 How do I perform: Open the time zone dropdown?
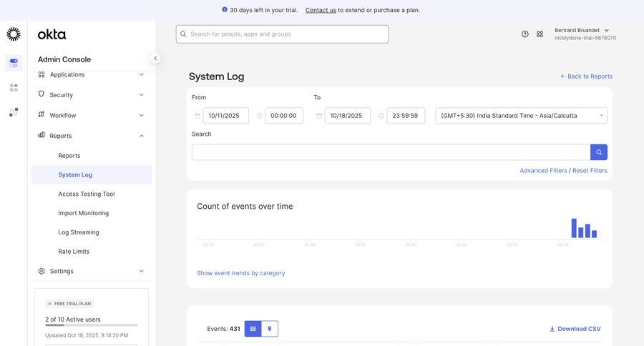tap(521, 116)
